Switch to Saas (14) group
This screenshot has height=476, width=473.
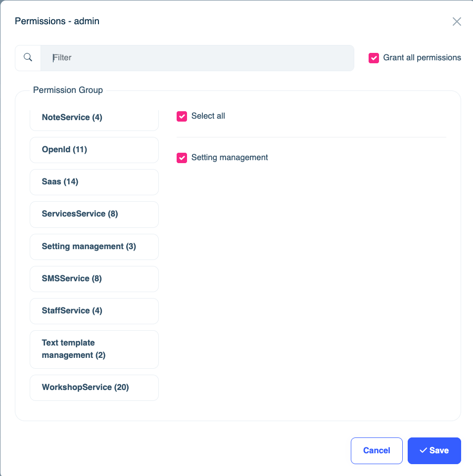click(x=94, y=182)
